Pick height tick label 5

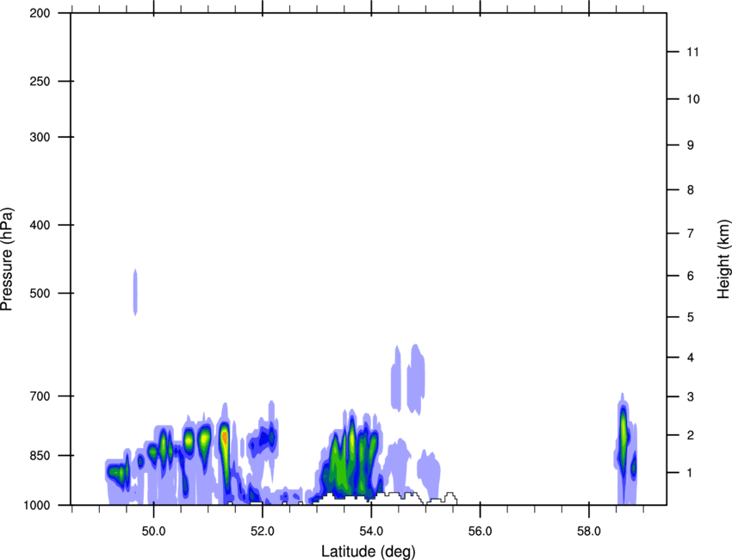click(691, 317)
